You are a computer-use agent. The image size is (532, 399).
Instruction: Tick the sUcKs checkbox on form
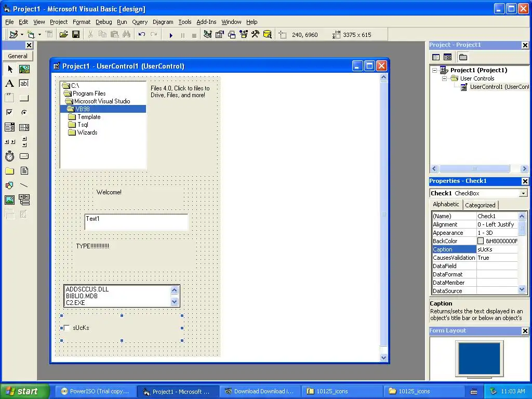[x=67, y=328]
